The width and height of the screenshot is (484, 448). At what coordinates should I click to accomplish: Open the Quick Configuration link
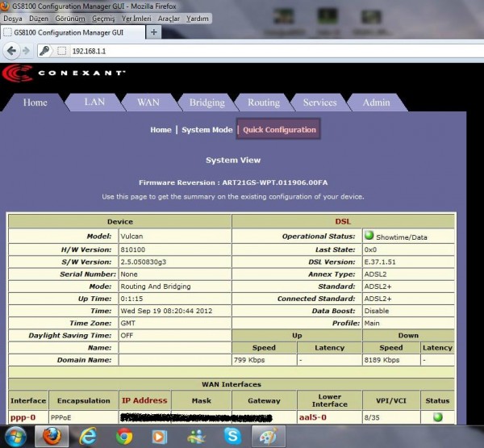point(279,130)
